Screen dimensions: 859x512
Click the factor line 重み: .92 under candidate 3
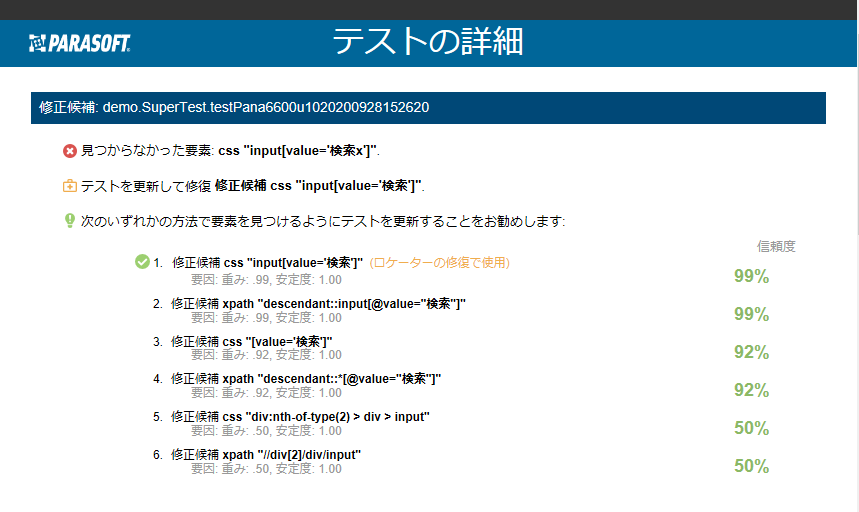click(x=266, y=355)
